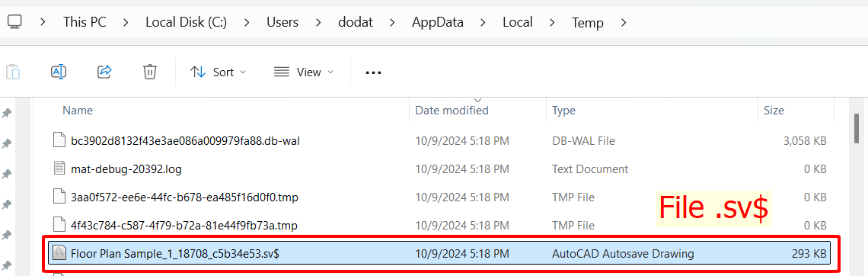Select file 4f43c784-c587-4f79-b72a-81e44f9fb73a.tmp
Image resolution: width=868 pixels, height=276 pixels.
click(184, 225)
